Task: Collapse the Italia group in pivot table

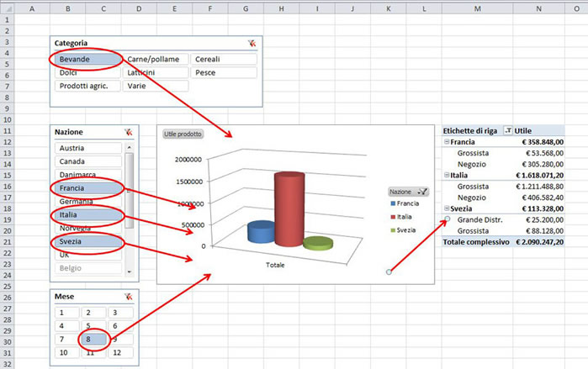Action: [446, 175]
